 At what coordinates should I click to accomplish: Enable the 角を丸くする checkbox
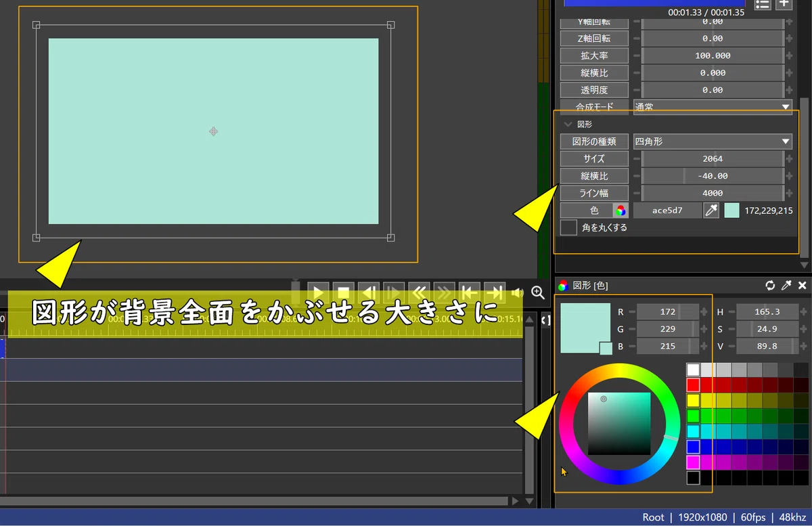pyautogui.click(x=568, y=227)
